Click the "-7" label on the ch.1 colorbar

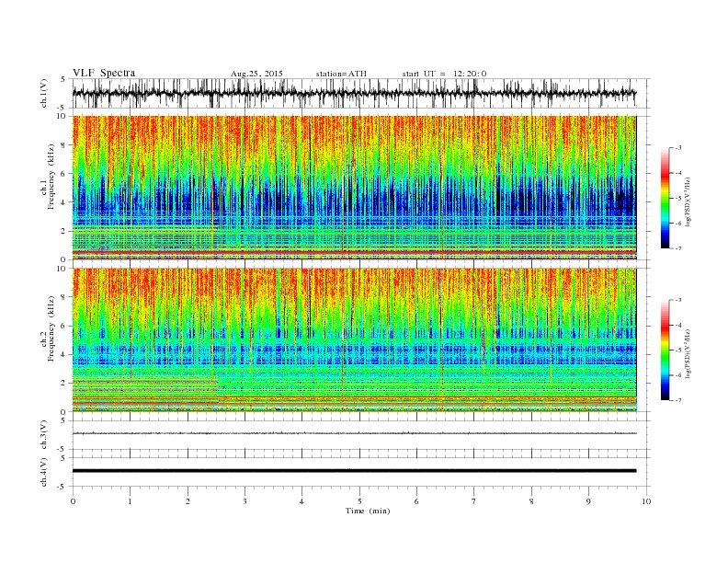click(x=678, y=248)
